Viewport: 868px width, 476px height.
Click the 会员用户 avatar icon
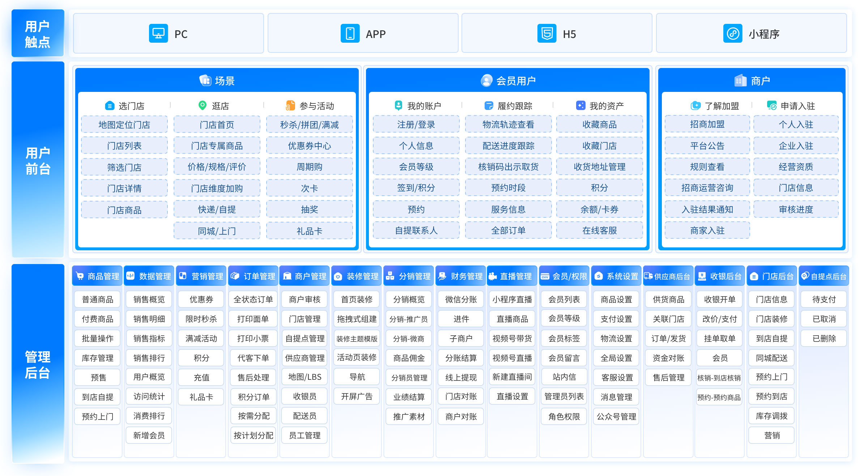[486, 80]
